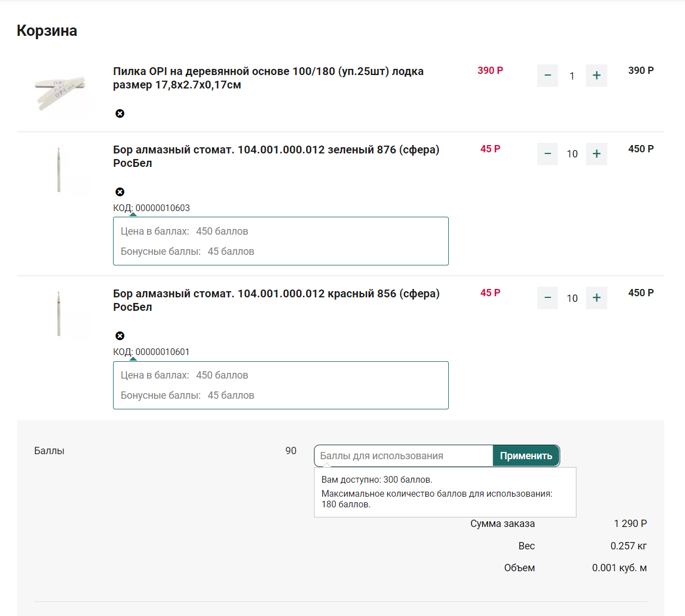Click minus for green 876 bur
This screenshot has width=685, height=616.
pos(547,154)
